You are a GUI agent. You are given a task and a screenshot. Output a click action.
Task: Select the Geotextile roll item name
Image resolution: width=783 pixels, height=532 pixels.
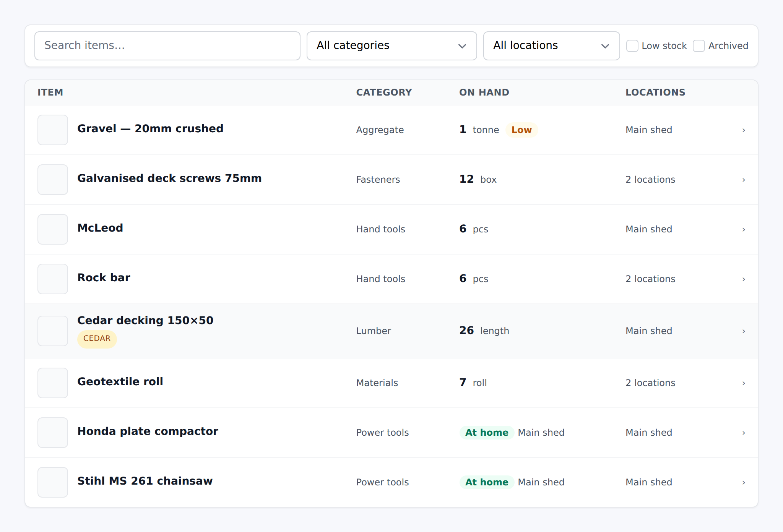coord(120,381)
